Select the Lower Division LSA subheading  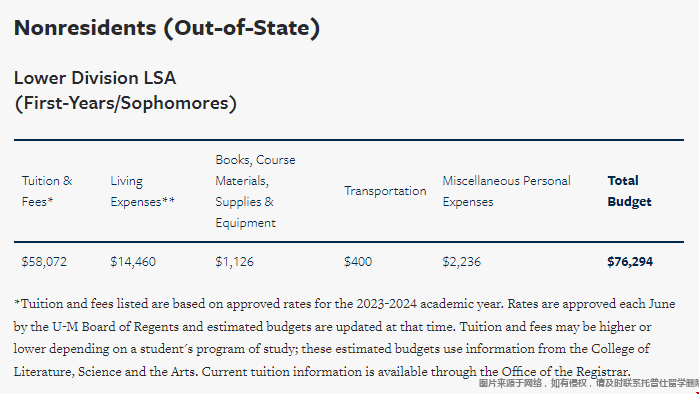click(95, 78)
